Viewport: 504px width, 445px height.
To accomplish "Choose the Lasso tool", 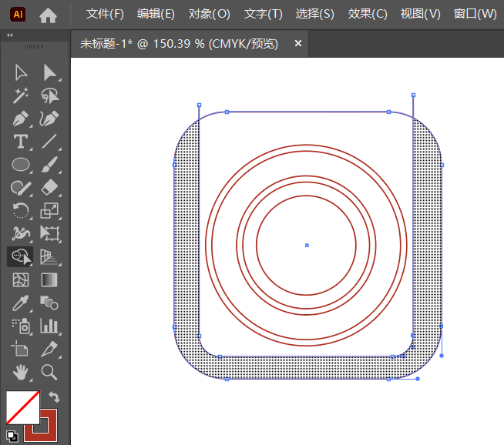I will 49,95.
